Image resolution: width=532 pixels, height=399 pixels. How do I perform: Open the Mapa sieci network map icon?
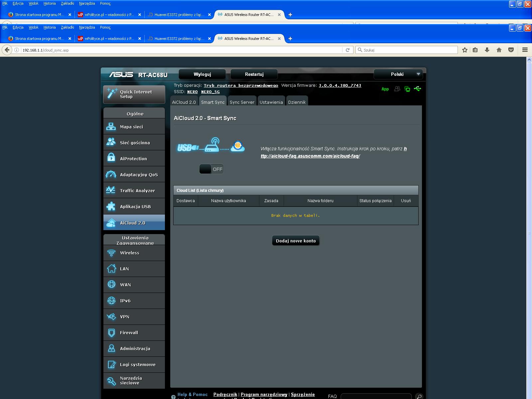coord(111,127)
